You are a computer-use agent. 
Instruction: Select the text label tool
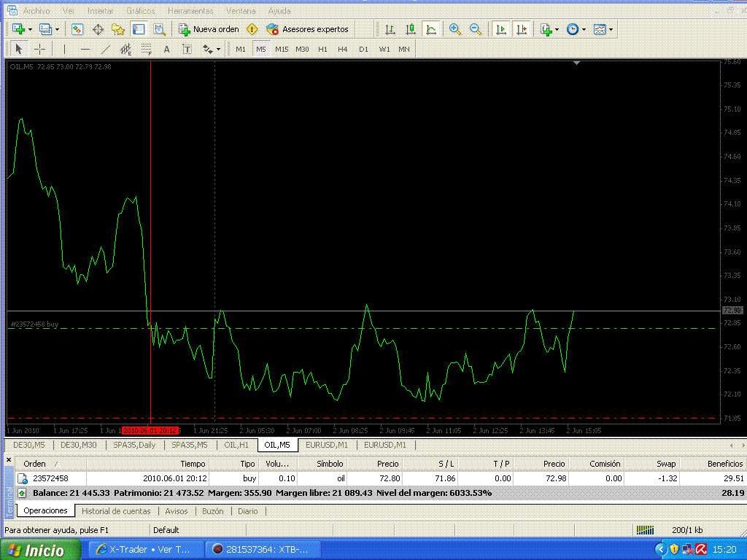click(187, 49)
